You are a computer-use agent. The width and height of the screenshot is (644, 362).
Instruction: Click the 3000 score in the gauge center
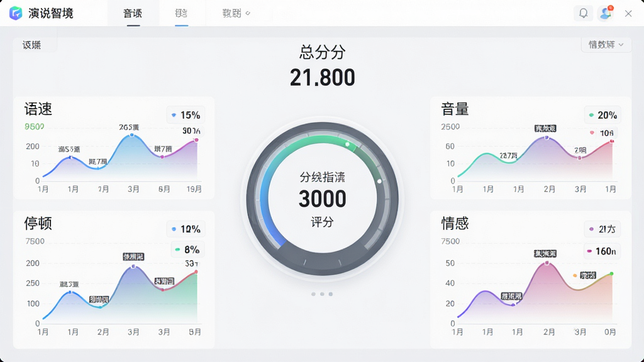click(x=323, y=199)
